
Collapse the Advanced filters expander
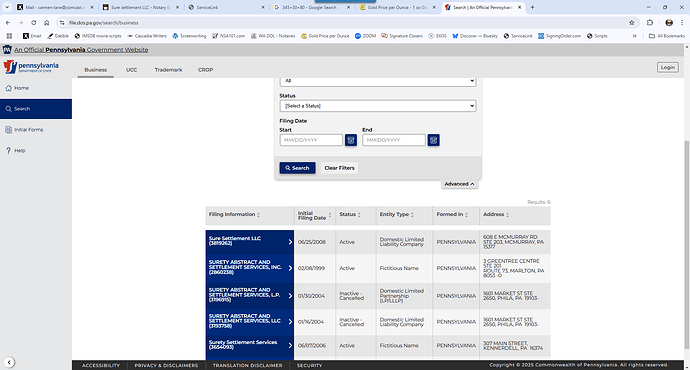click(x=459, y=184)
